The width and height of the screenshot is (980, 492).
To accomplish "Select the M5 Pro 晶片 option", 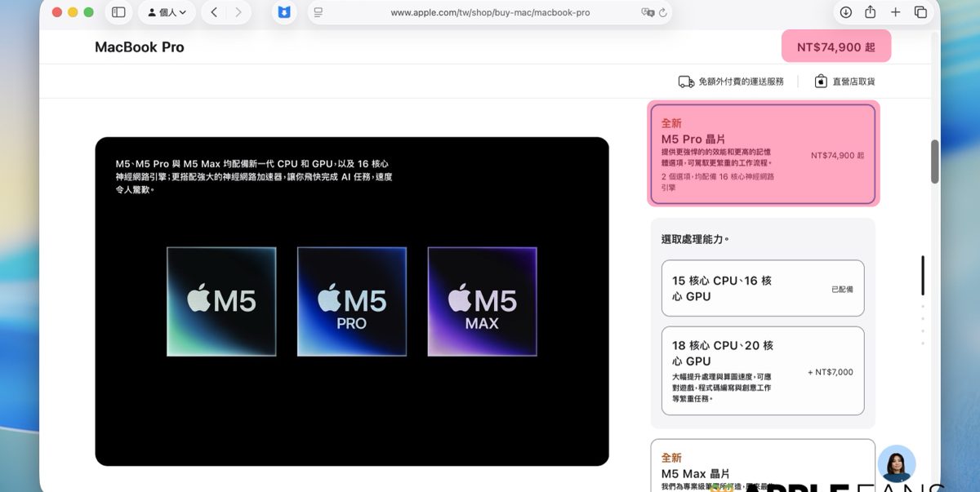I will point(763,153).
